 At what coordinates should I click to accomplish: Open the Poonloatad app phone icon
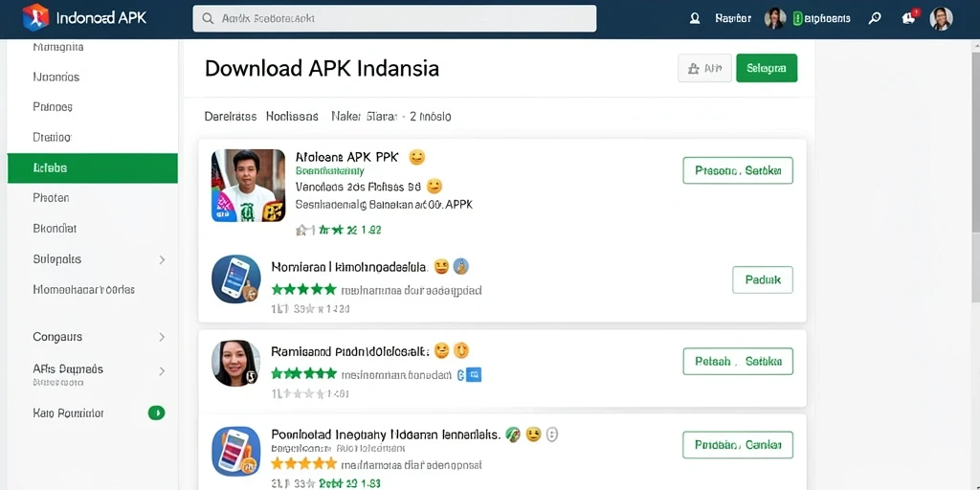(x=235, y=451)
